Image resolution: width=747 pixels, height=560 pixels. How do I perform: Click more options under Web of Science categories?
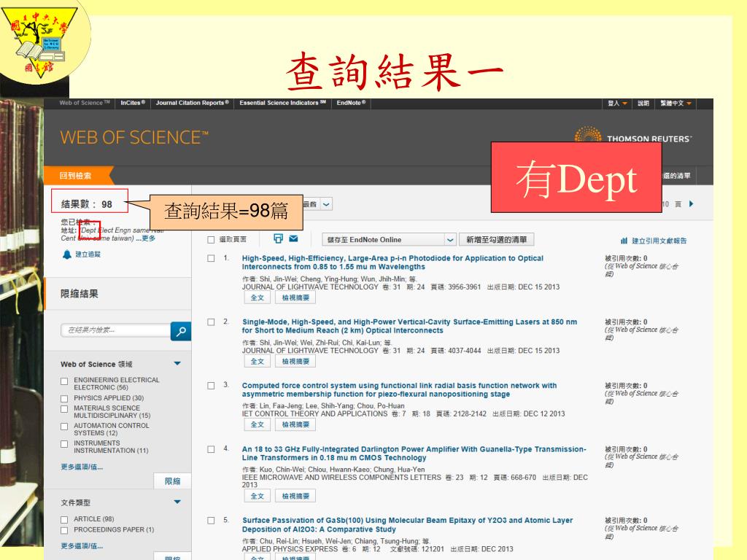click(82, 467)
